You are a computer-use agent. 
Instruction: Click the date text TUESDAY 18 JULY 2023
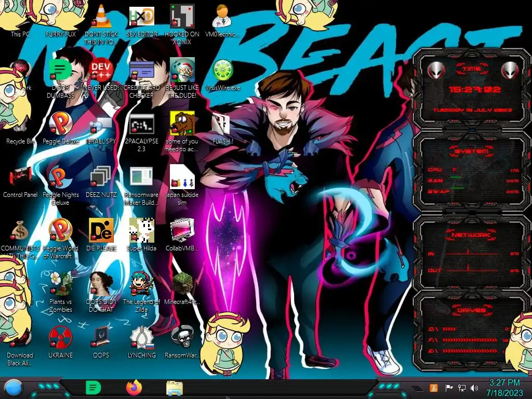[x=472, y=110]
